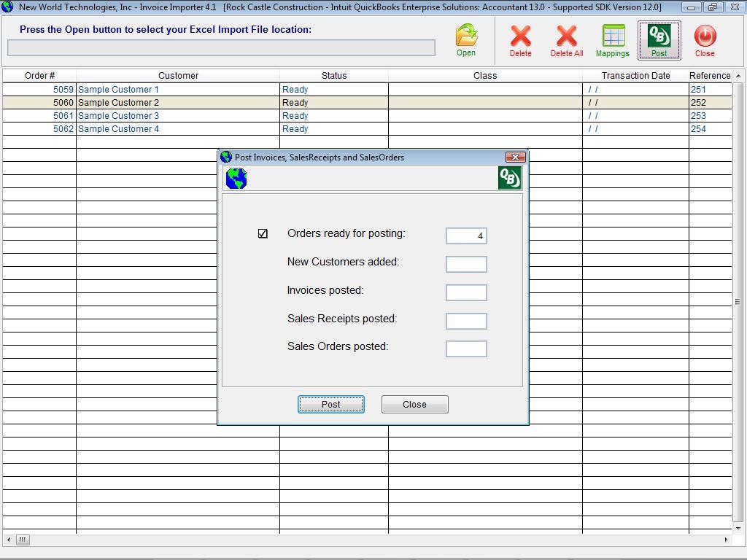Select order number 5059 cell
747x560 pixels.
tap(39, 90)
